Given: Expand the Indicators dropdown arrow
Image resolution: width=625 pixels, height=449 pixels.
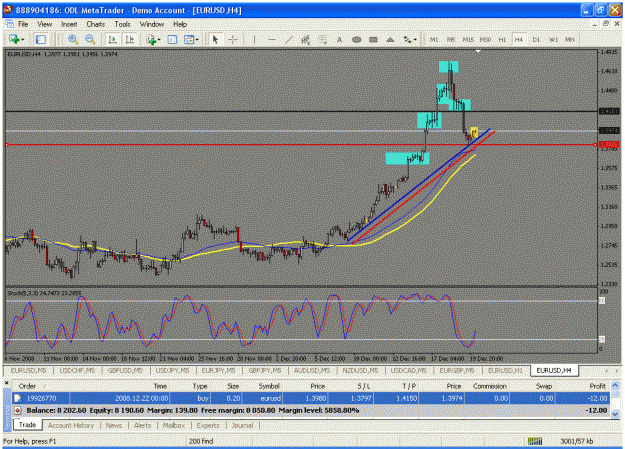Looking at the screenshot, I should [159, 39].
